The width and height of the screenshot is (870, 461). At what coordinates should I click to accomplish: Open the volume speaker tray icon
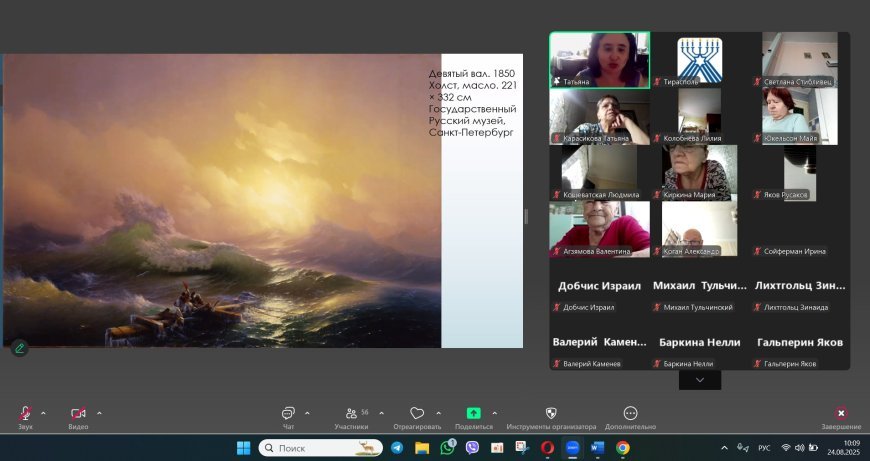pyautogui.click(x=800, y=448)
